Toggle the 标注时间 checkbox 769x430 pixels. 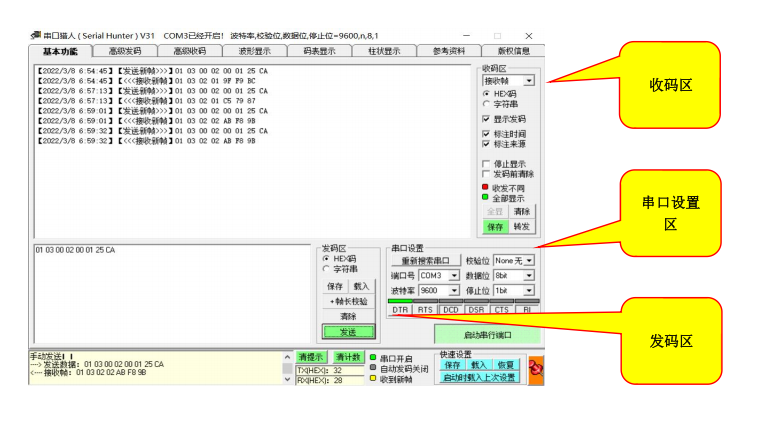point(486,133)
